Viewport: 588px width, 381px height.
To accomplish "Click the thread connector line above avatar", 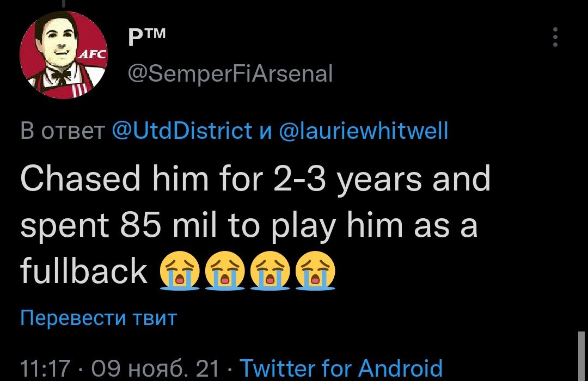I will [63, 3].
